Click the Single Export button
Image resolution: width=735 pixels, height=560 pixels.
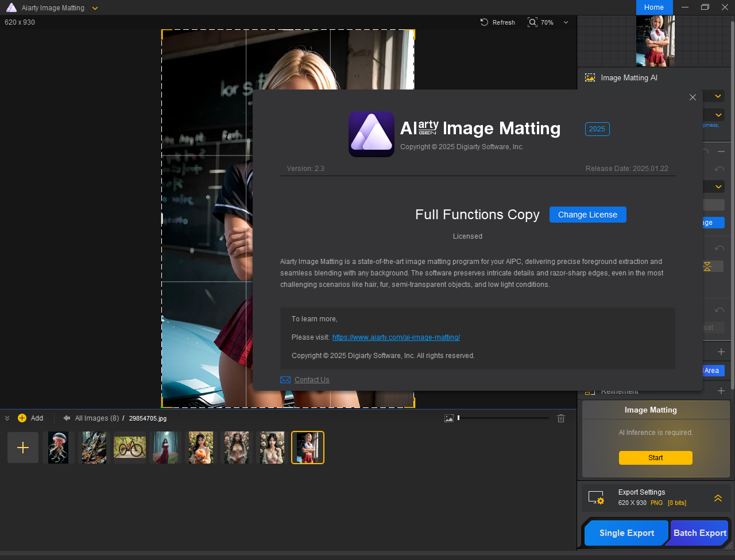[626, 533]
